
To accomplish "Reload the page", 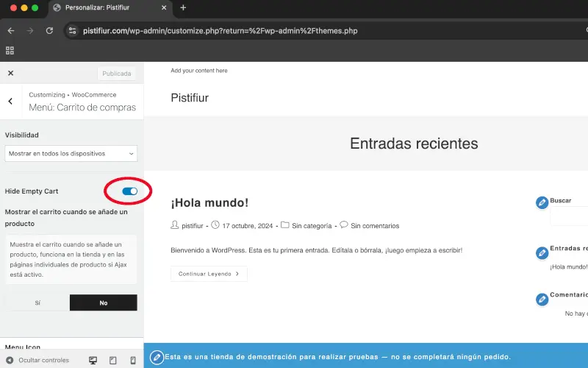I will click(49, 31).
